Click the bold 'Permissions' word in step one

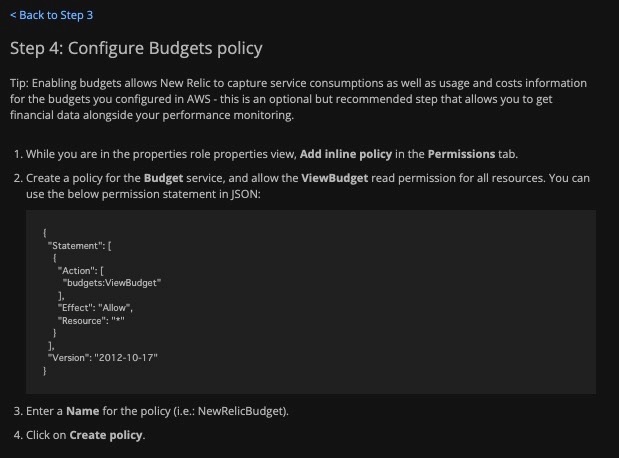(x=461, y=154)
